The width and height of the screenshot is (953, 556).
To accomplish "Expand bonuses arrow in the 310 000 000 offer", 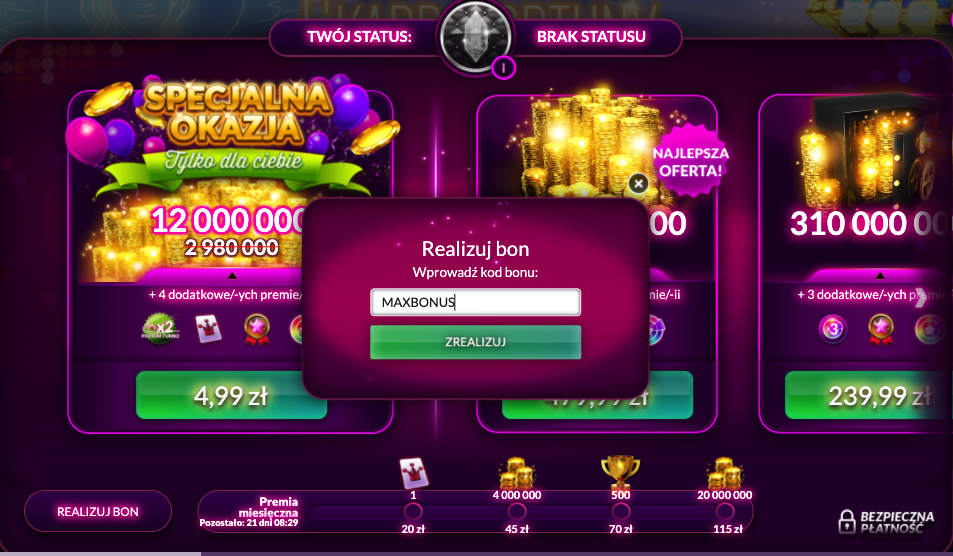I will click(x=880, y=276).
